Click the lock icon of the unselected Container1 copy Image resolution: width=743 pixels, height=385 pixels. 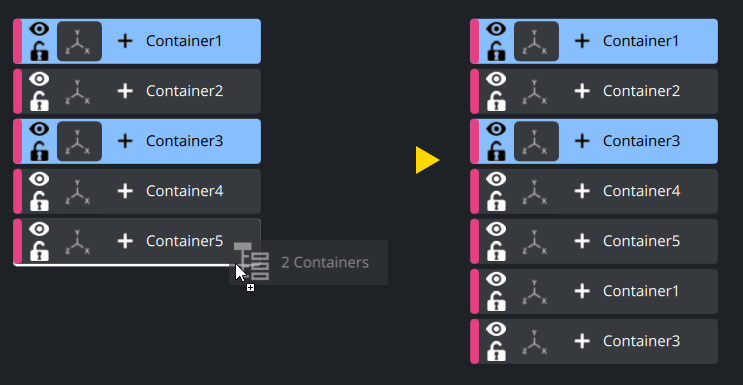click(496, 301)
